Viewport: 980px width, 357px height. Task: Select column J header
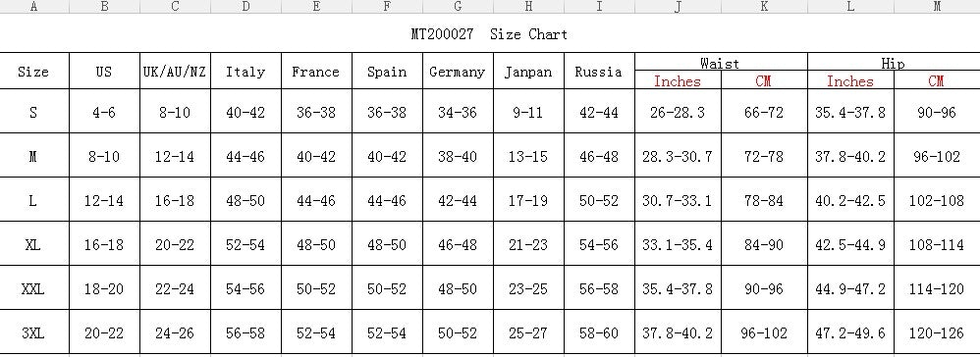(679, 6)
